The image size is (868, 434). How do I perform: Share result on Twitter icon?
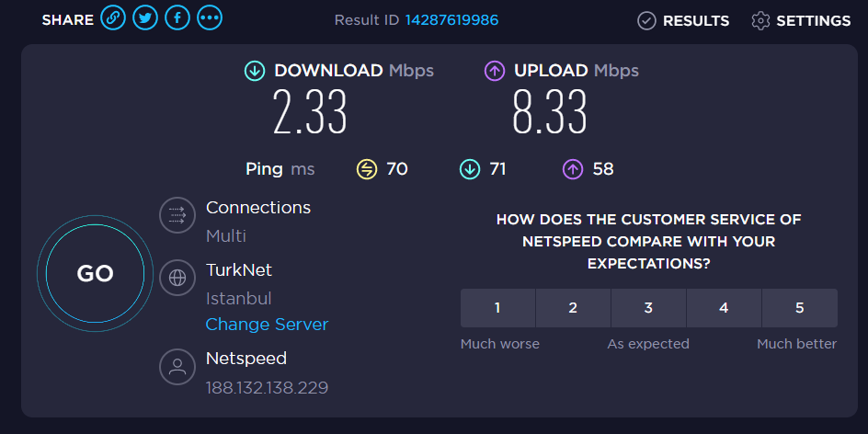coord(145,17)
